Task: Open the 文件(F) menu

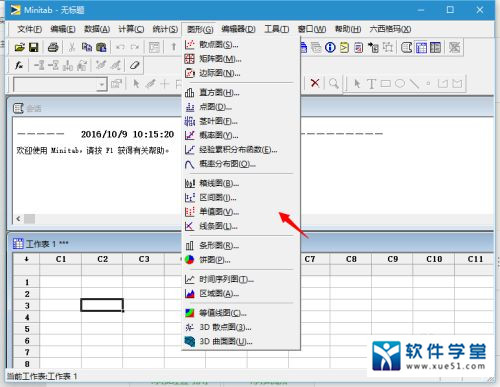Action: coord(29,29)
